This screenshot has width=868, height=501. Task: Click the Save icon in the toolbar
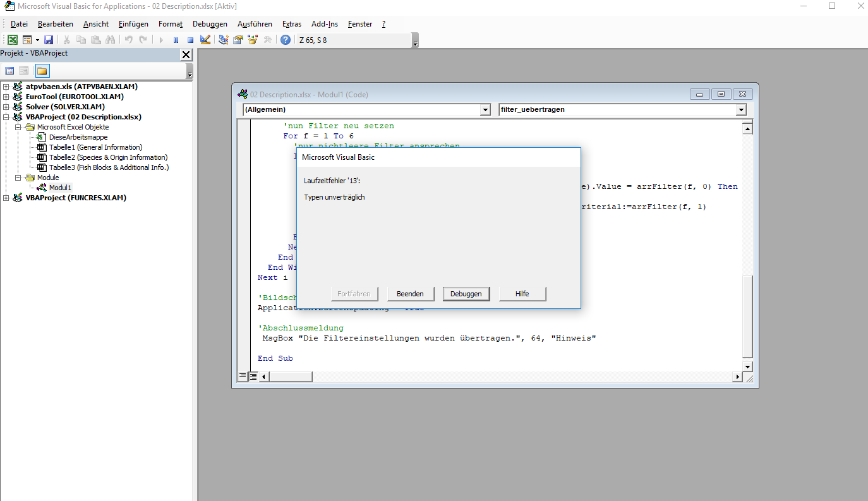click(x=49, y=40)
